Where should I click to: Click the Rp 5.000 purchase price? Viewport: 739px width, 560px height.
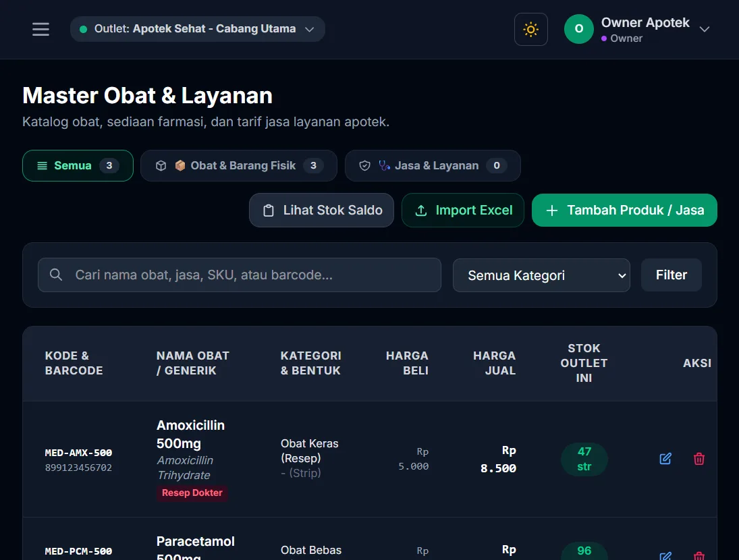[x=413, y=459]
